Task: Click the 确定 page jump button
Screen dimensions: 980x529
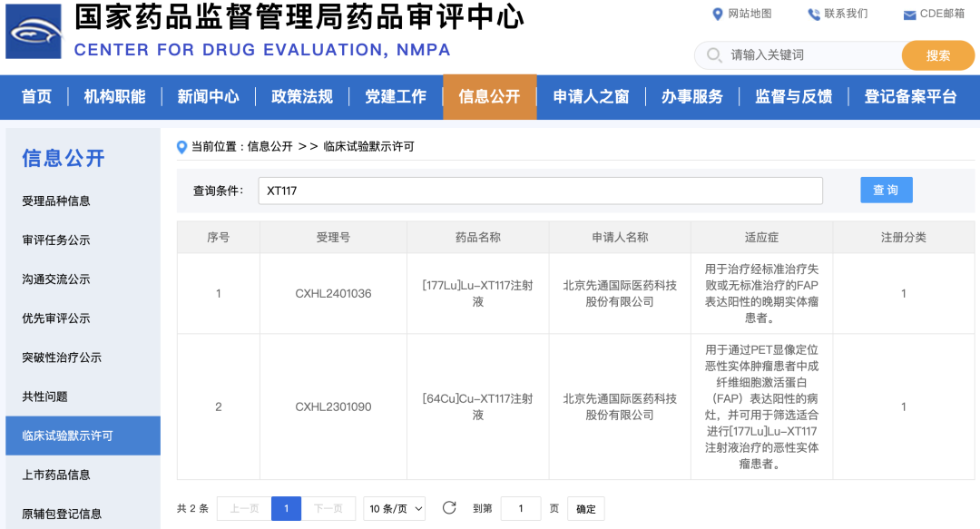Action: [x=586, y=509]
